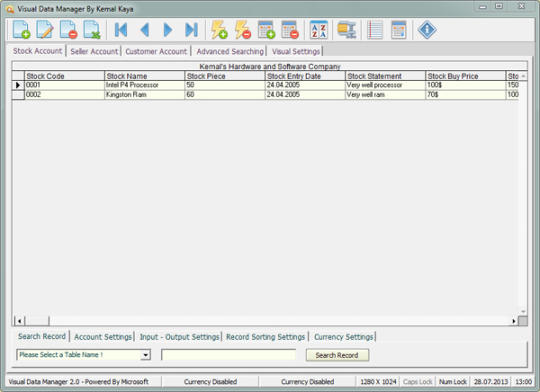Go to the first record
The height and width of the screenshot is (392, 540).
click(x=121, y=30)
